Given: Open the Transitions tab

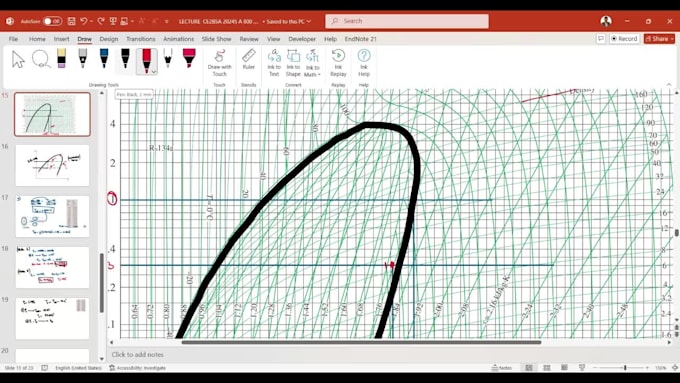Looking at the screenshot, I should (x=141, y=39).
